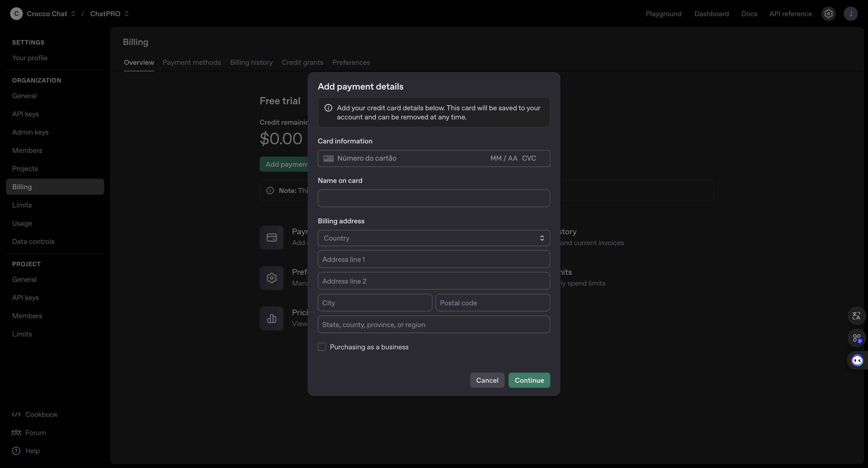Viewport: 868px width, 468px height.
Task: Focus the card number field
Action: pos(411,158)
